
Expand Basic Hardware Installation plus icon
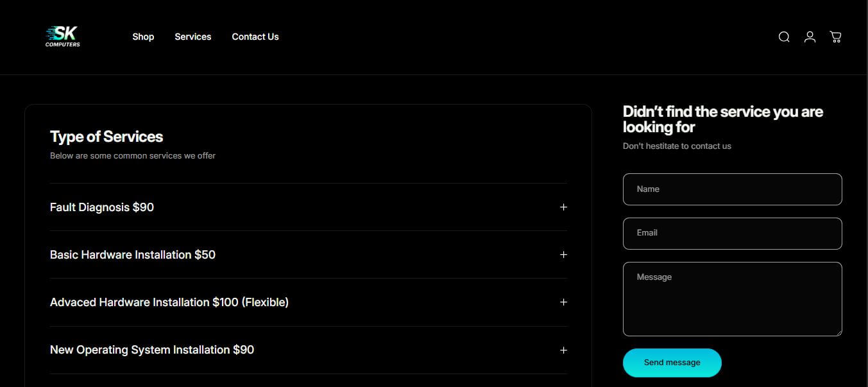[563, 255]
